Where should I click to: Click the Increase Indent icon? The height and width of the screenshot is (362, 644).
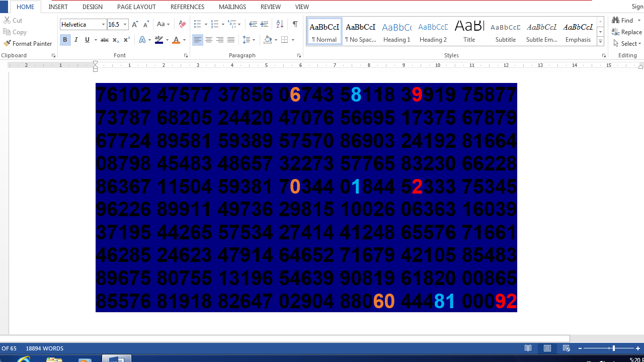[x=264, y=24]
